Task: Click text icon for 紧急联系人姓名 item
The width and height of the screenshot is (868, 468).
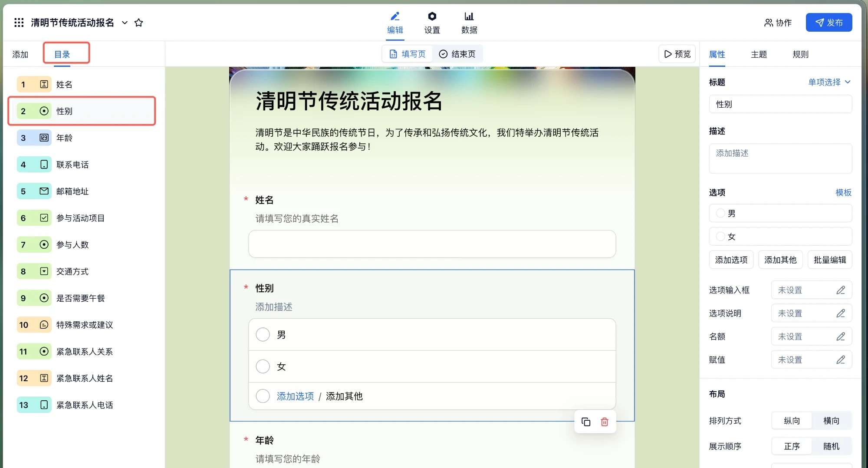Action: [44, 378]
